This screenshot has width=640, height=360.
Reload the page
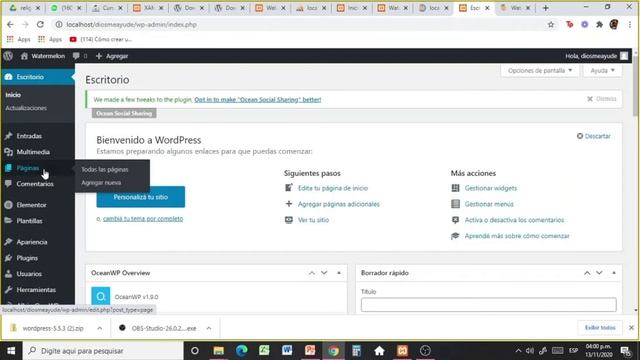click(x=40, y=24)
